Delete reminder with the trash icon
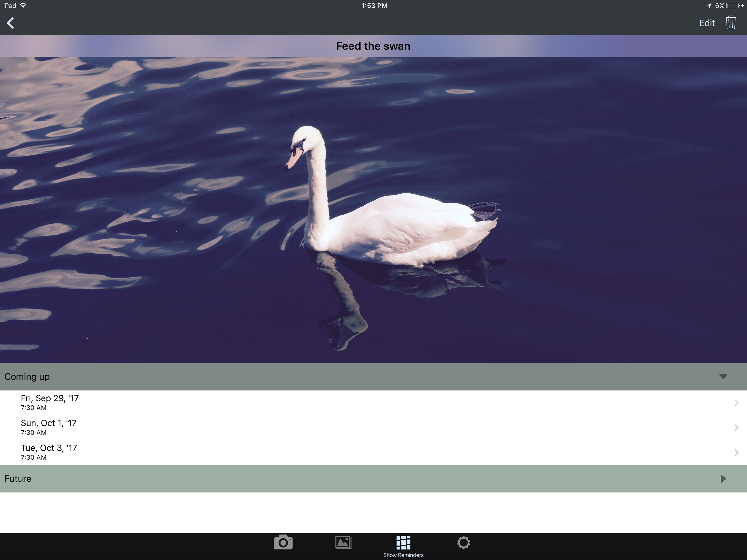The height and width of the screenshot is (560, 747). coord(731,23)
